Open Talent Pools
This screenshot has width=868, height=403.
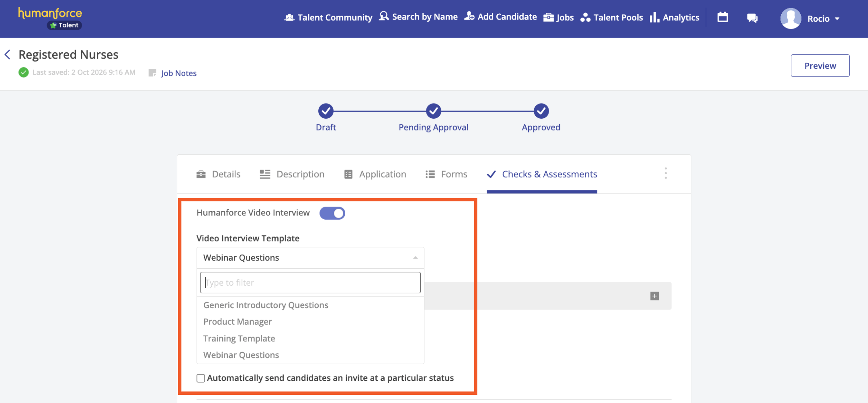612,17
